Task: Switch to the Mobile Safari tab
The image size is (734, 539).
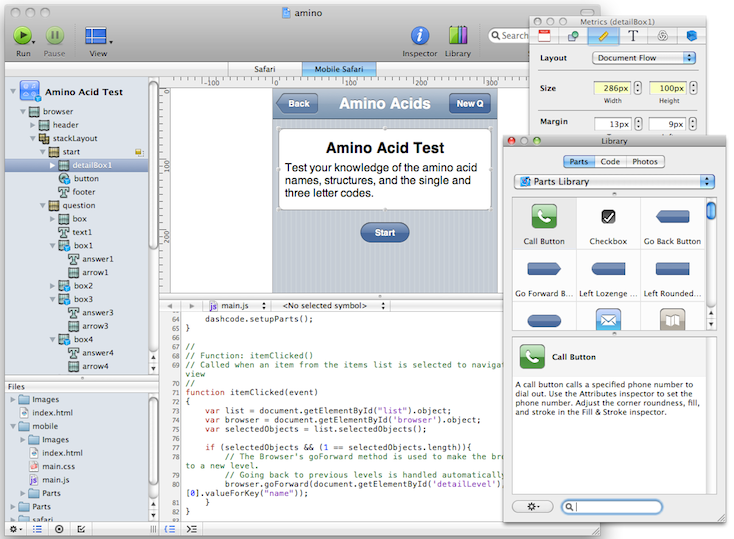Action: [x=339, y=69]
